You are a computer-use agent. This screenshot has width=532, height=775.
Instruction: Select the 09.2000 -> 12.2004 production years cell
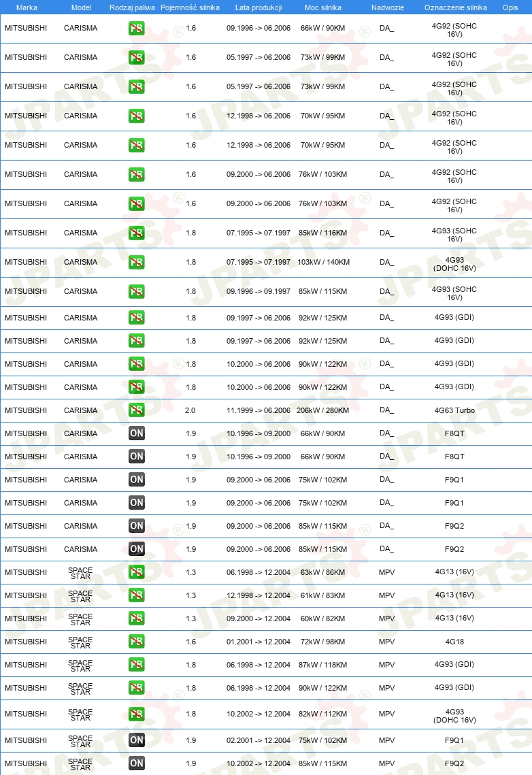(x=259, y=619)
